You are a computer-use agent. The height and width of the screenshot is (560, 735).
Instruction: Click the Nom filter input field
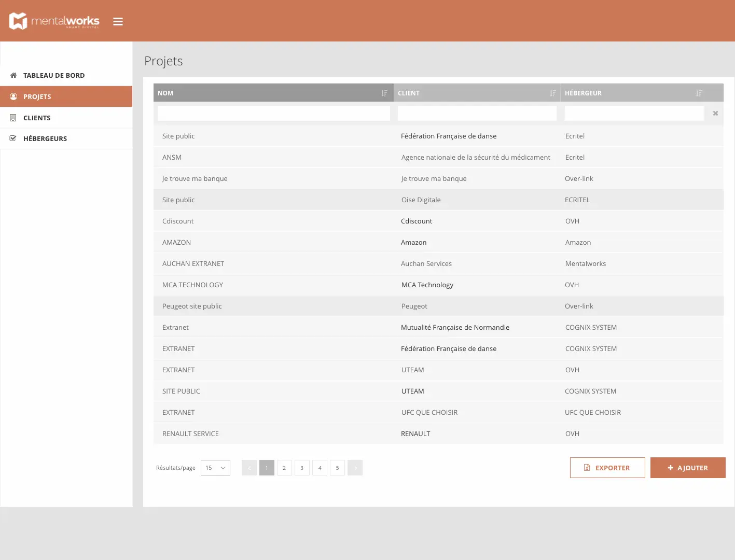[x=274, y=113]
